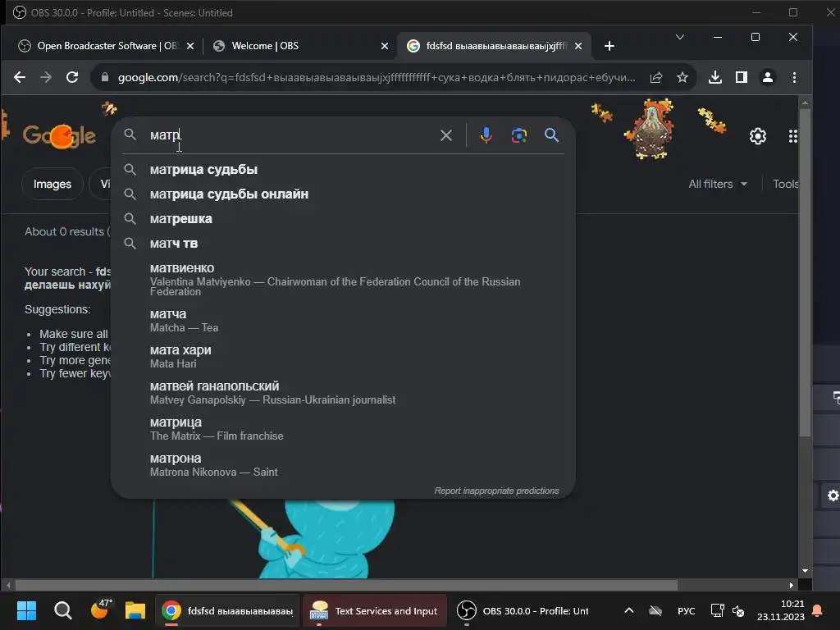The width and height of the screenshot is (840, 630).
Task: Toggle the Chrome side panel
Action: click(742, 78)
